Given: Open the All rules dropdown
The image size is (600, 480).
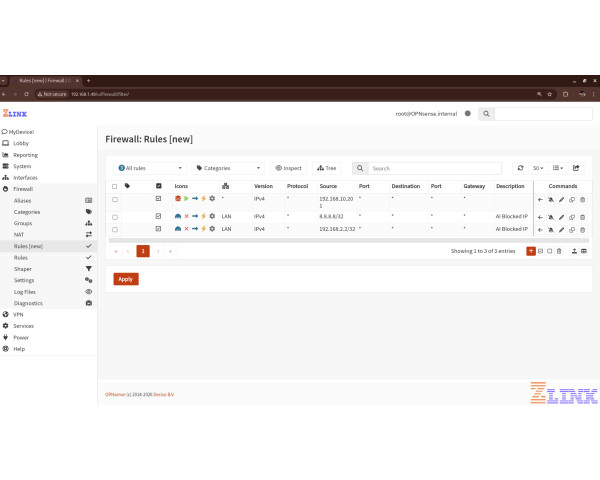Looking at the screenshot, I should 150,168.
